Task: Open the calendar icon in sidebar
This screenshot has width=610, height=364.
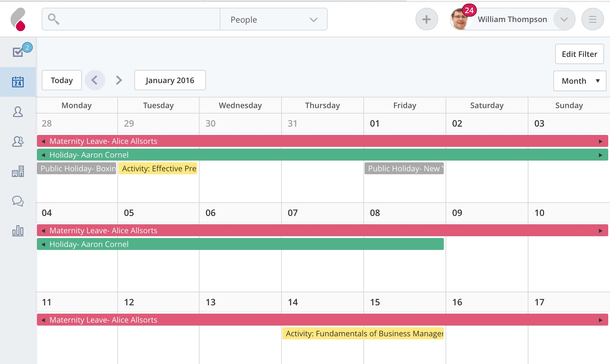Action: 18,82
